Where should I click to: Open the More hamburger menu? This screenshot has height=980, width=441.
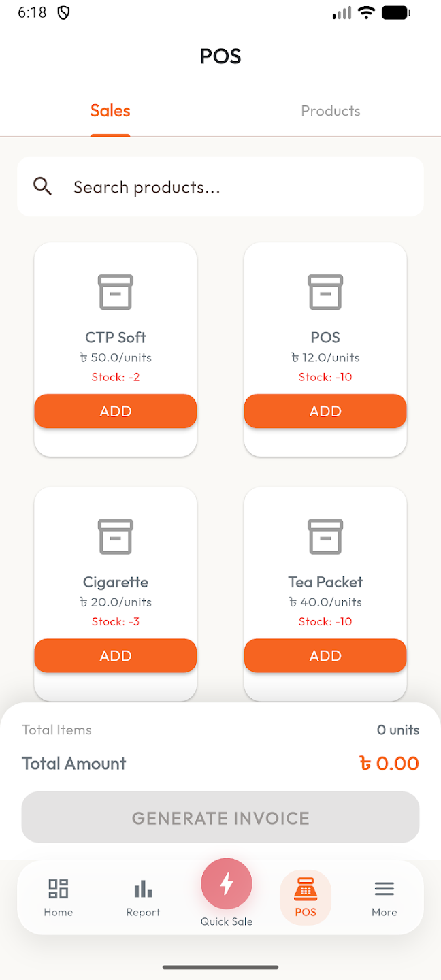tap(385, 889)
